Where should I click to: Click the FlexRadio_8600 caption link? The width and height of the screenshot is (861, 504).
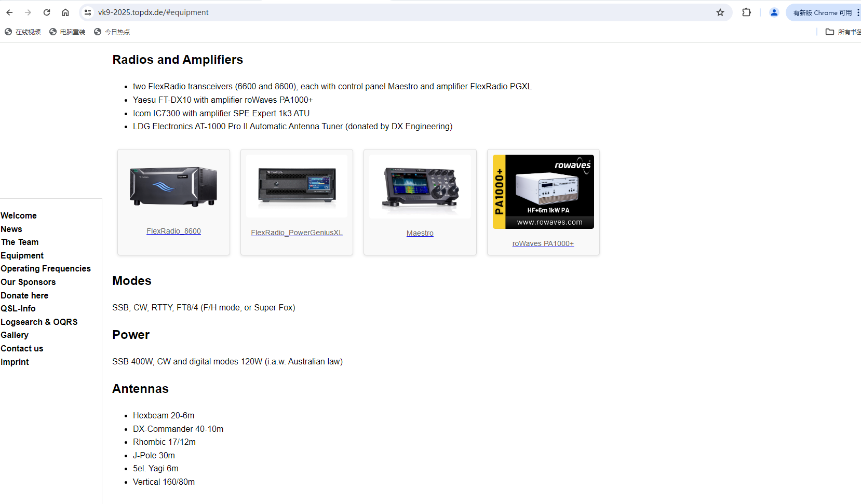tap(173, 231)
